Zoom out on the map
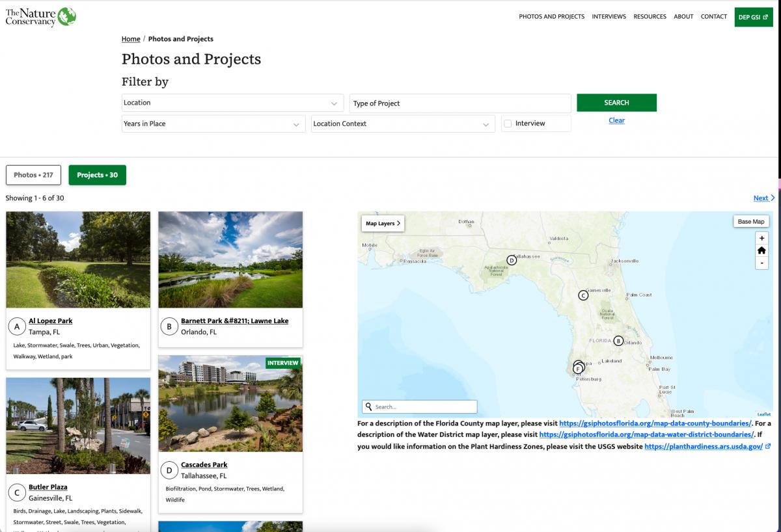This screenshot has width=781, height=532. [x=761, y=263]
